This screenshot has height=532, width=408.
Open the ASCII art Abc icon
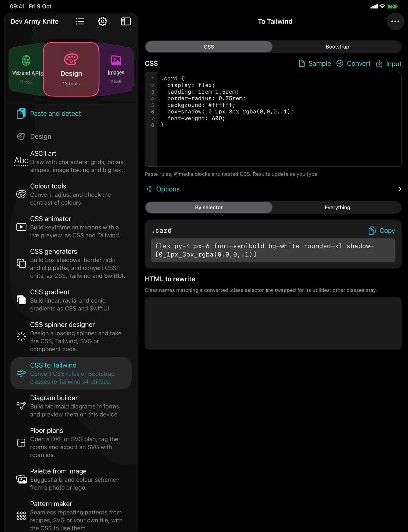point(21,161)
